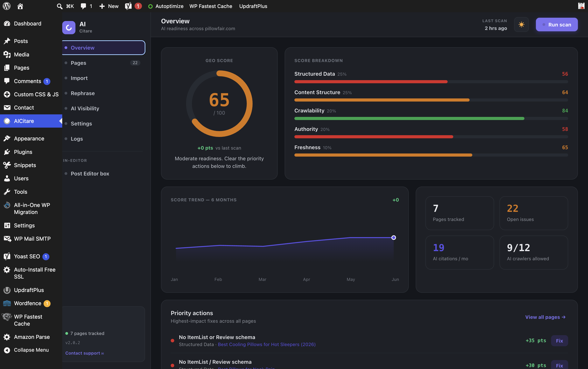Image resolution: width=588 pixels, height=369 pixels.
Task: Open the AI Visibility section
Action: click(x=104, y=108)
